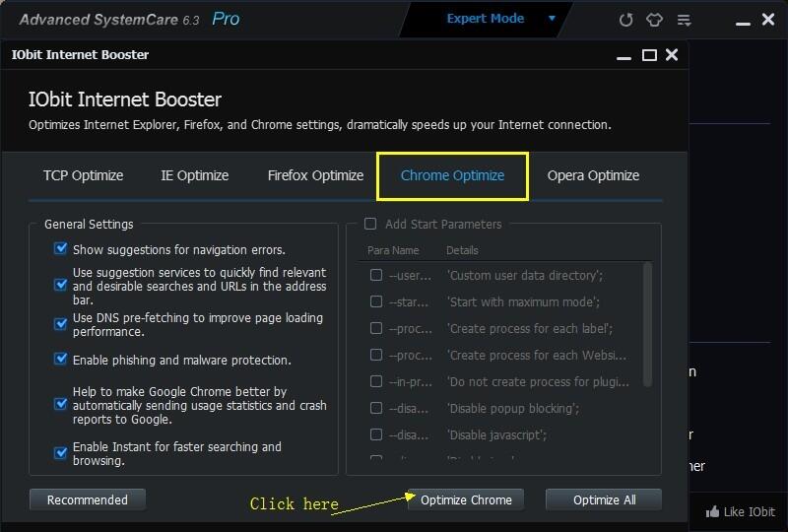
Task: Check Create process for each Website parameter
Action: pyautogui.click(x=376, y=355)
